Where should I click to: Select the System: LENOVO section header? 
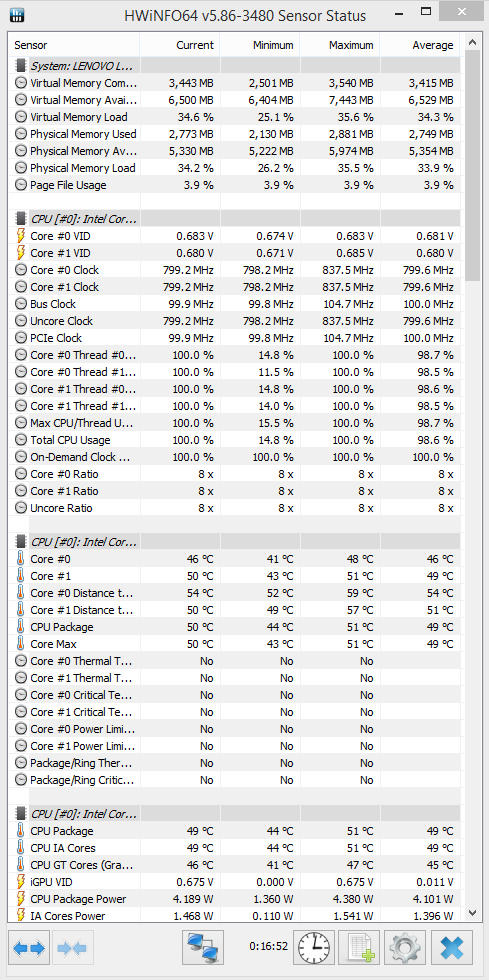point(74,66)
